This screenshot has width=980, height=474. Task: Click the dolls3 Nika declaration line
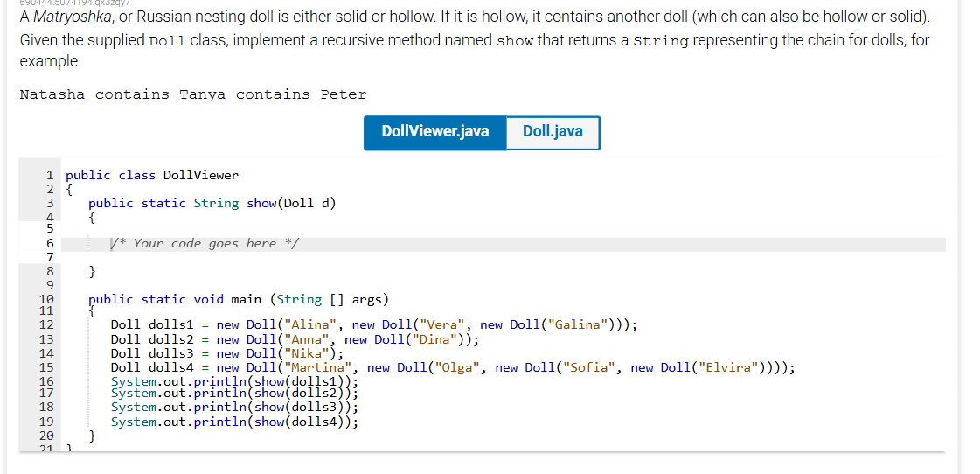point(227,353)
